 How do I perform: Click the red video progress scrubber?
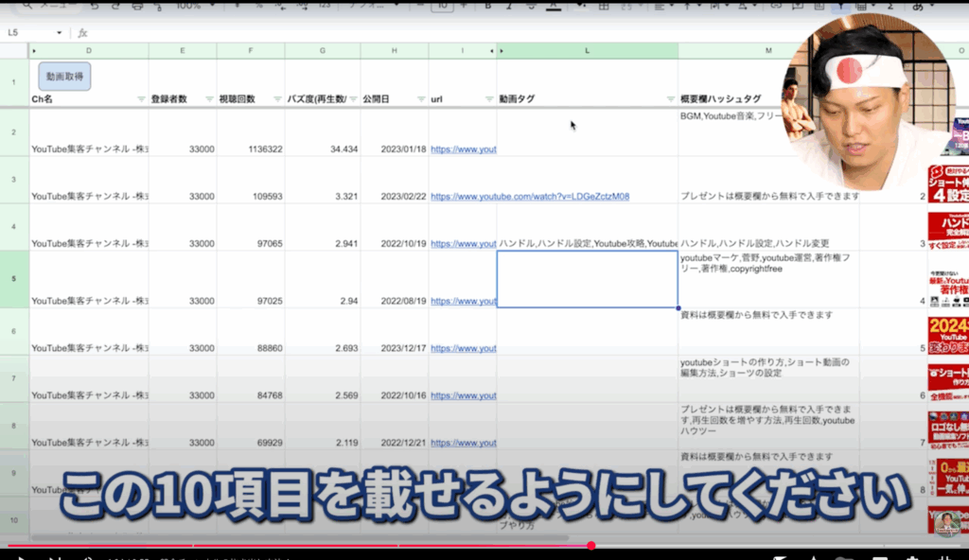[590, 545]
